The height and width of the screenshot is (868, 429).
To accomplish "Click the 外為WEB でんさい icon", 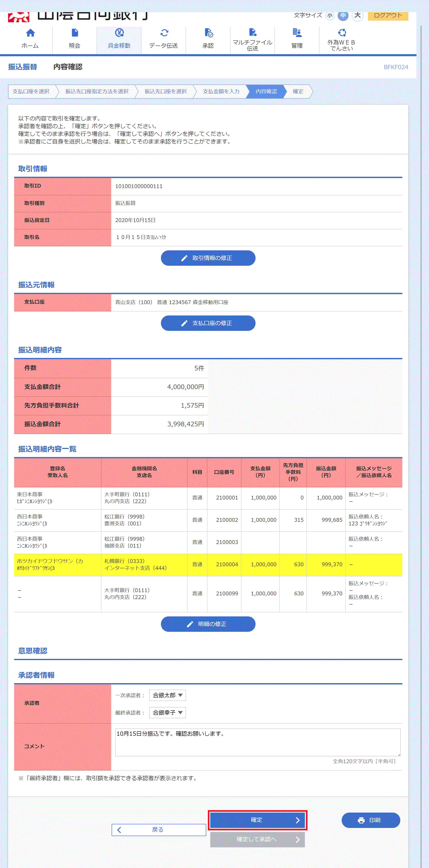I will coord(342,32).
